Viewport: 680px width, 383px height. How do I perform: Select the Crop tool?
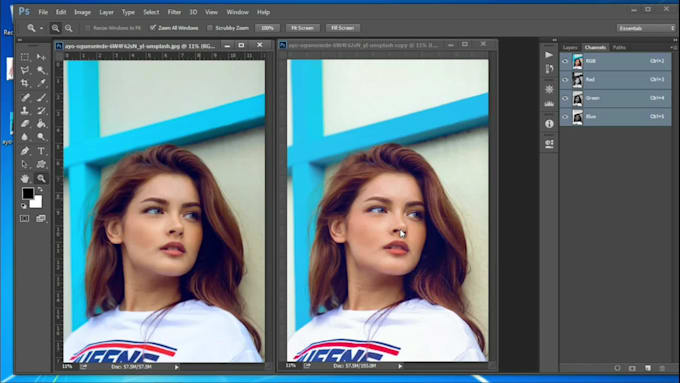(25, 83)
